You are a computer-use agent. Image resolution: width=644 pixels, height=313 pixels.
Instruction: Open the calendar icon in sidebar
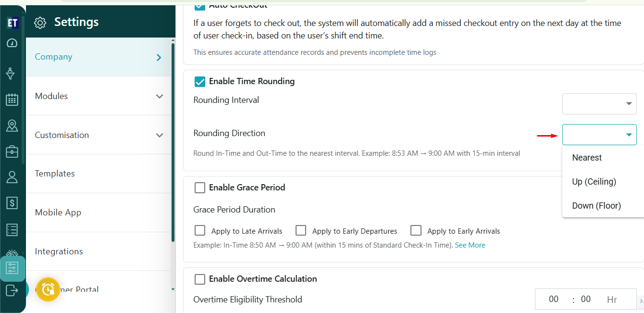pyautogui.click(x=12, y=100)
